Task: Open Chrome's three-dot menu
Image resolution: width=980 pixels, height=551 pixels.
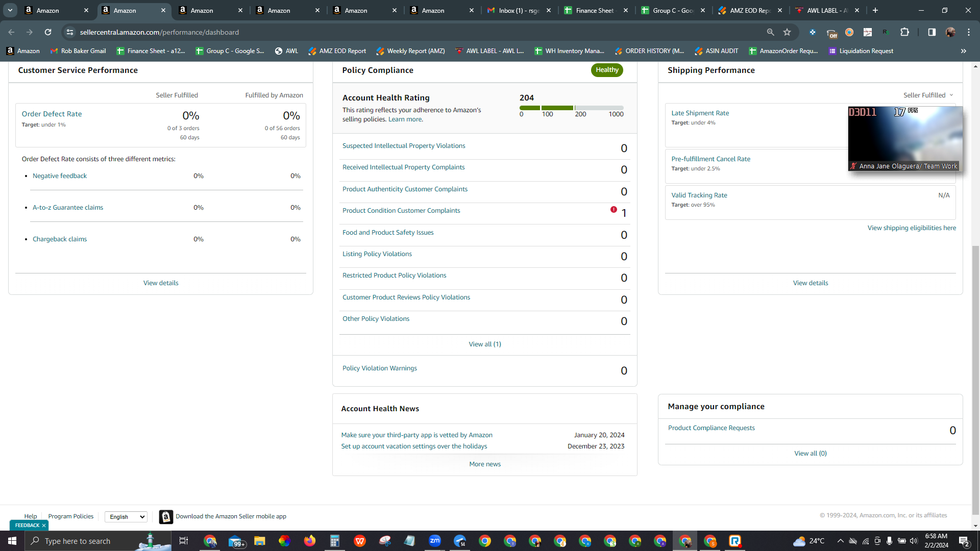Action: click(x=968, y=32)
